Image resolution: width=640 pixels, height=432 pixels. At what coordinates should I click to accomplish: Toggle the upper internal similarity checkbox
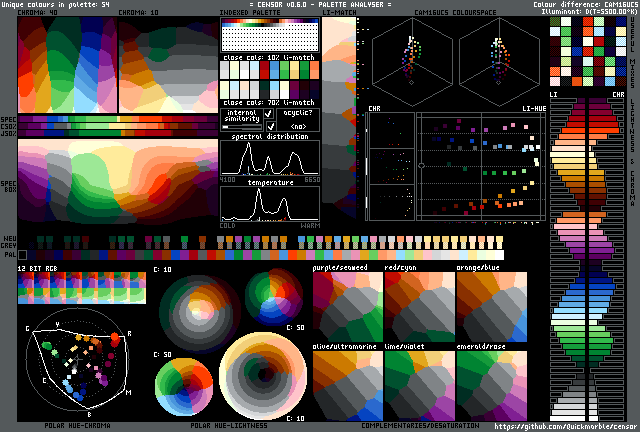point(268,115)
